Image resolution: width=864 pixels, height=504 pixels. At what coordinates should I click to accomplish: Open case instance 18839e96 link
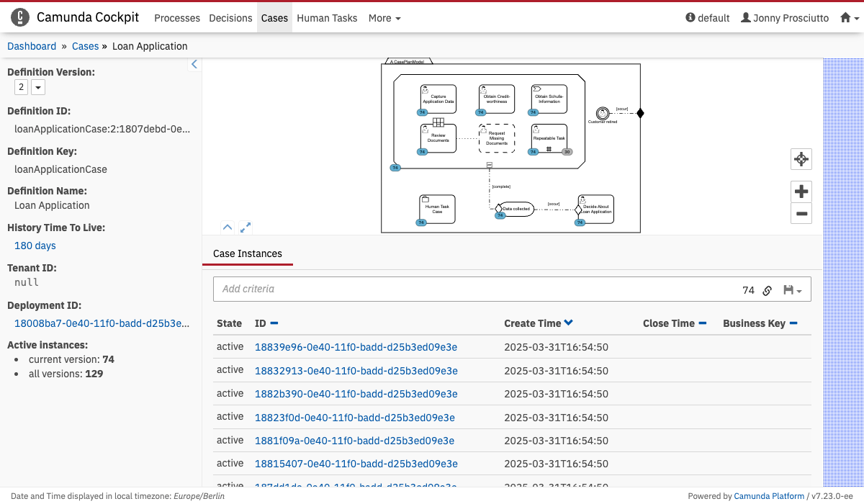click(x=356, y=347)
